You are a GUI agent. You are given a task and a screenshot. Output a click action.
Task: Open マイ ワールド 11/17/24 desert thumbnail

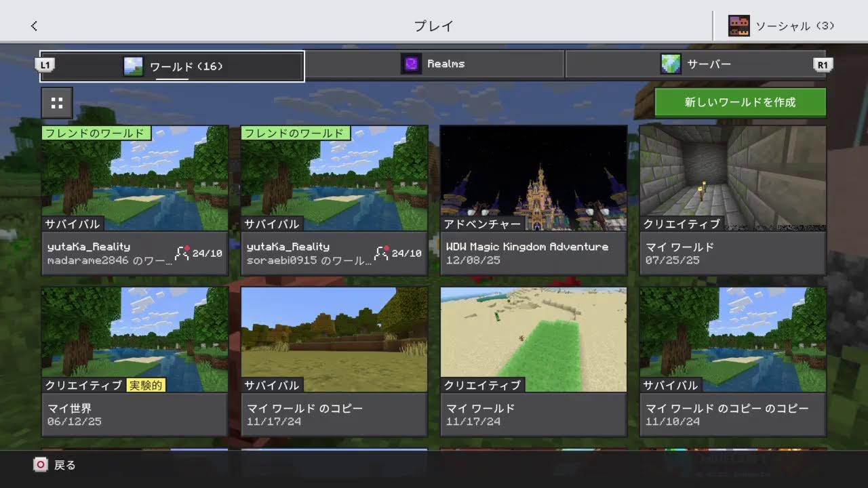(x=534, y=340)
